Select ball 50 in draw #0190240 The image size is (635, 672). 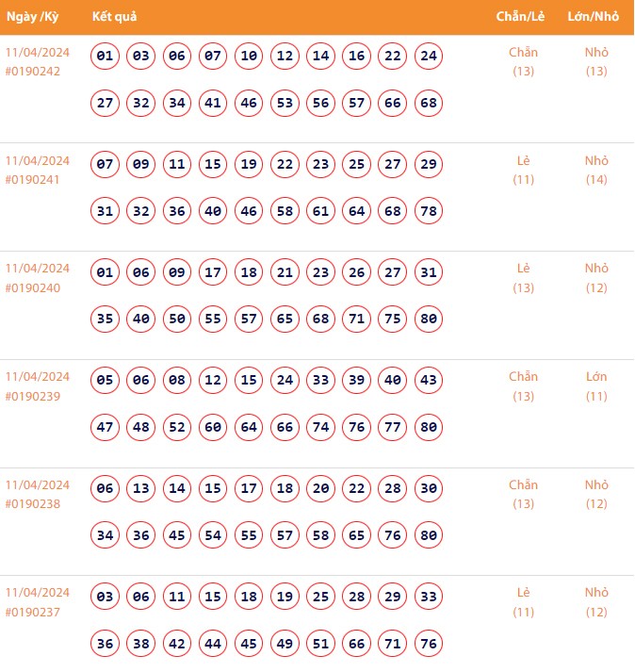coord(177,320)
